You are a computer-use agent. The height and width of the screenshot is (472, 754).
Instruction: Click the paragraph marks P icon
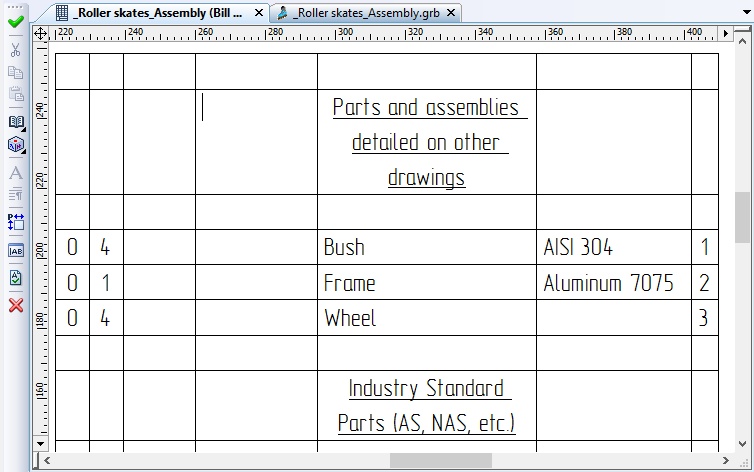(x=16, y=221)
